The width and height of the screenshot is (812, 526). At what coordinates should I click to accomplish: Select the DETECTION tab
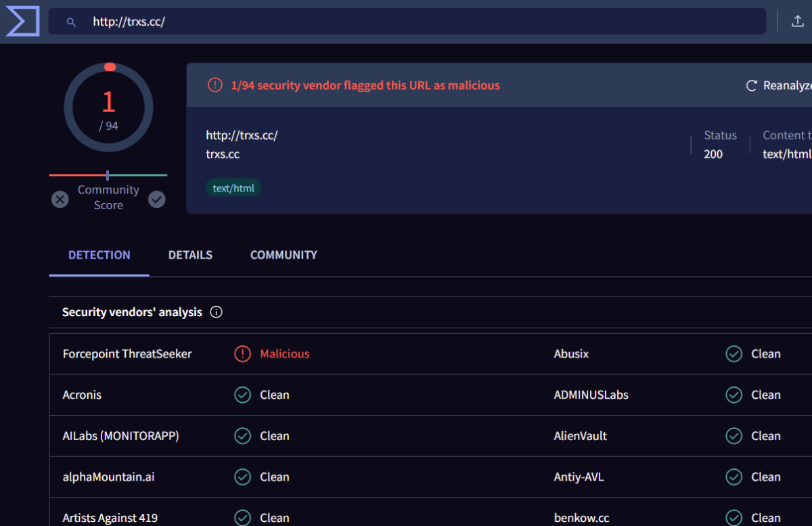[99, 255]
